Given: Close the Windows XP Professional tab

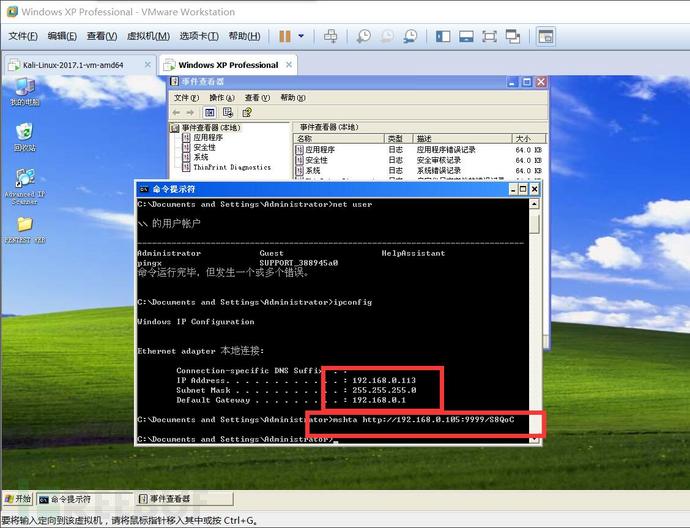Looking at the screenshot, I should tap(289, 65).
